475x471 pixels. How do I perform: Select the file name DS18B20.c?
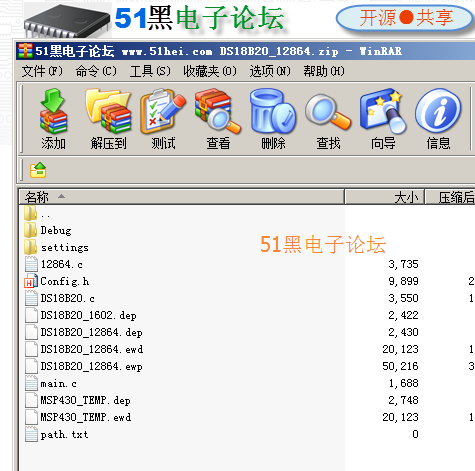coord(68,298)
